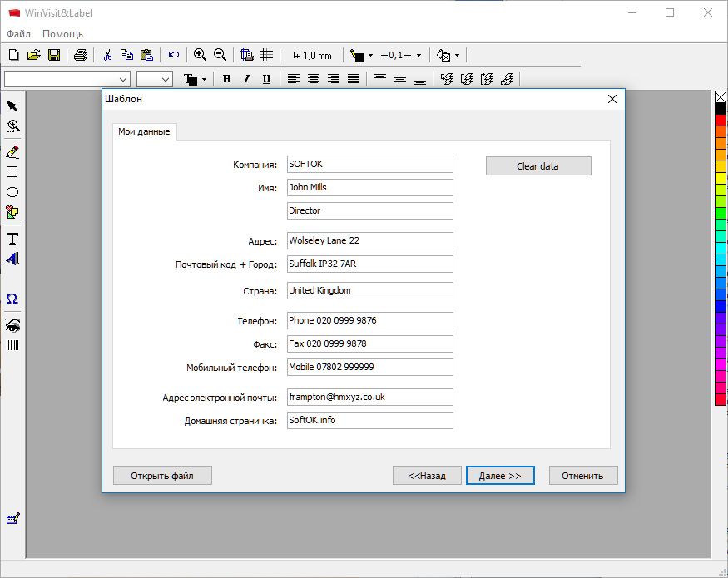Click the Далее >> button
This screenshot has height=578, width=728.
(x=500, y=476)
